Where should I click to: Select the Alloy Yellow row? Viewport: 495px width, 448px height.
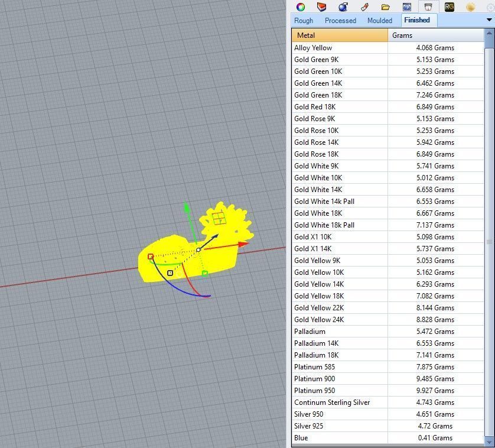click(x=387, y=48)
